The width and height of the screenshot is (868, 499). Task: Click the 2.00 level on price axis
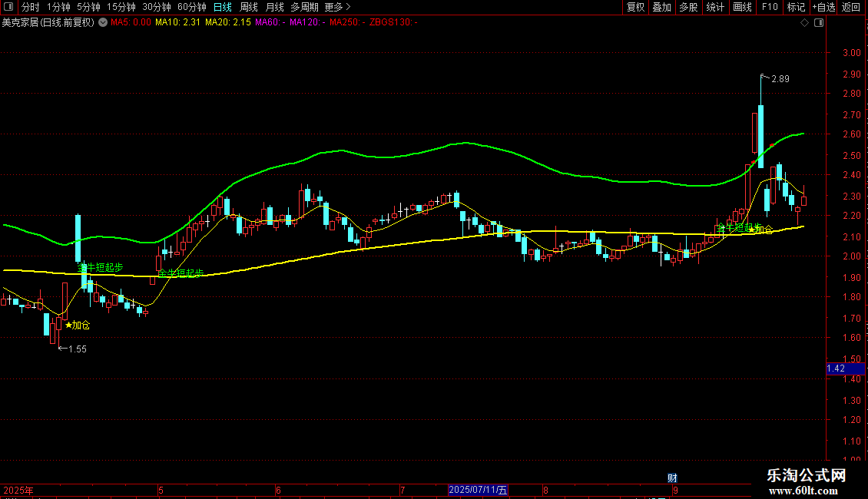(851, 256)
